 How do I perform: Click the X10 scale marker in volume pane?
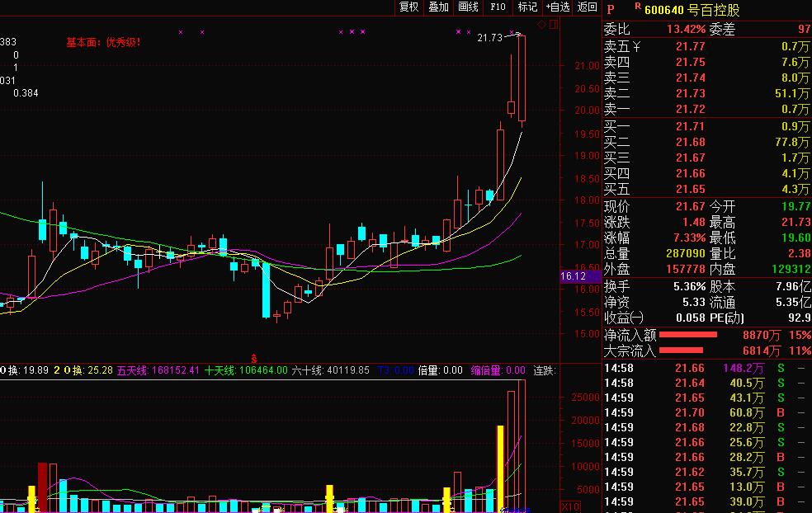[x=570, y=506]
